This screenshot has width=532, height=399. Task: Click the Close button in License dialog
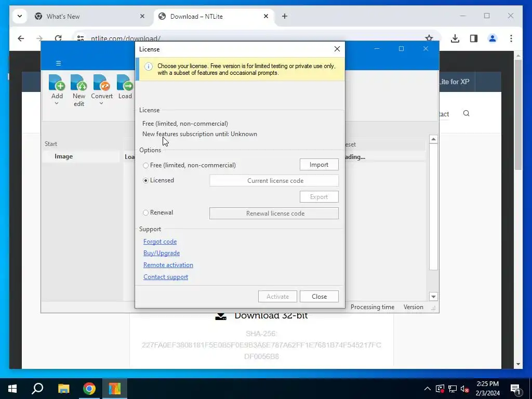(x=319, y=297)
